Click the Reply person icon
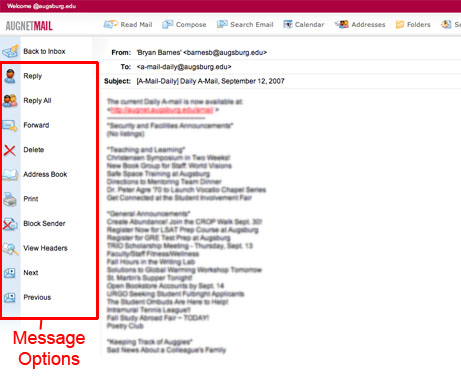This screenshot has width=461, height=385. [10, 76]
